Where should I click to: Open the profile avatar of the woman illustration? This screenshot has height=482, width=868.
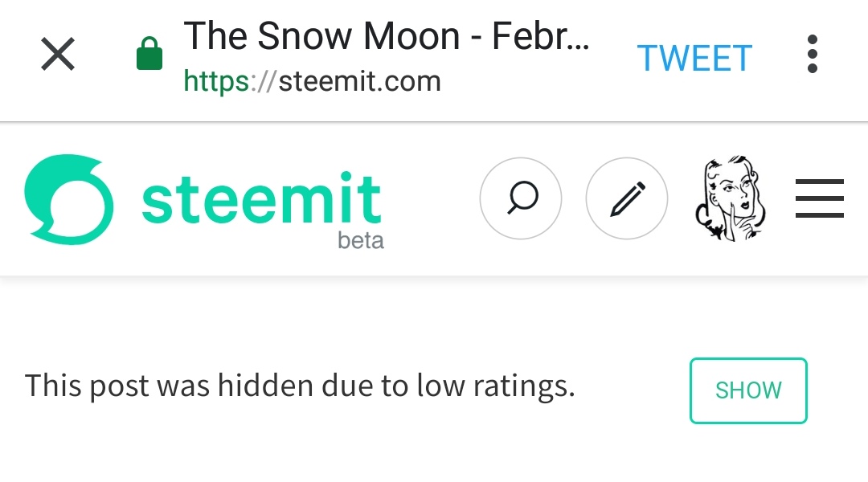pyautogui.click(x=729, y=198)
